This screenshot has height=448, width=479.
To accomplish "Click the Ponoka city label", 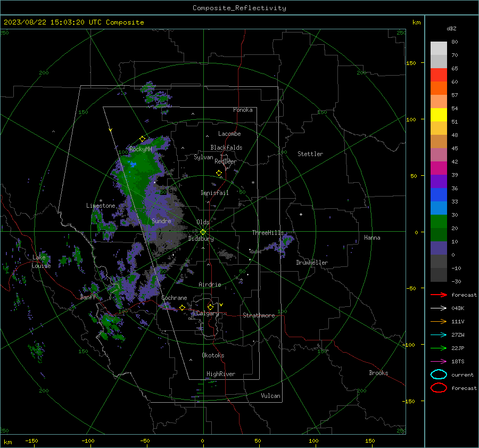I will point(243,110).
